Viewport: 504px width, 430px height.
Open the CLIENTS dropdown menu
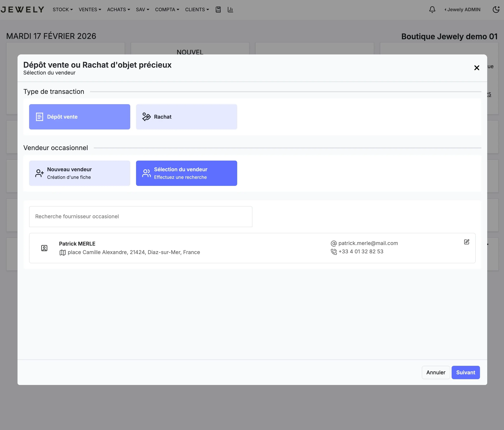(197, 10)
